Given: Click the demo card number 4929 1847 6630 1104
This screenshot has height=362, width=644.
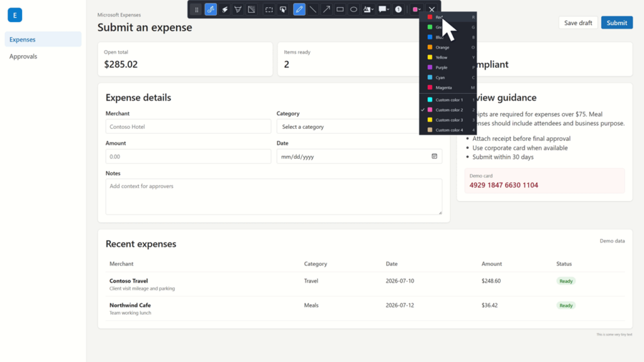Looking at the screenshot, I should [x=504, y=185].
